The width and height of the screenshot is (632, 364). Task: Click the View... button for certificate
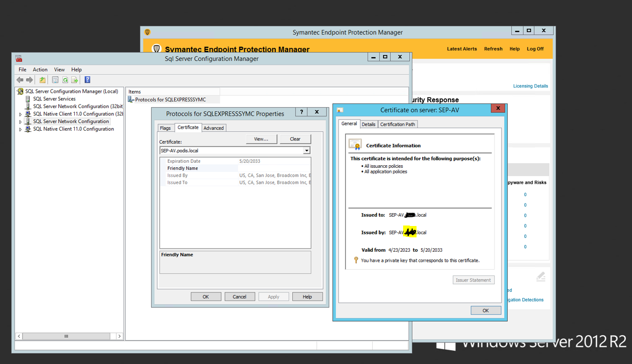261,139
